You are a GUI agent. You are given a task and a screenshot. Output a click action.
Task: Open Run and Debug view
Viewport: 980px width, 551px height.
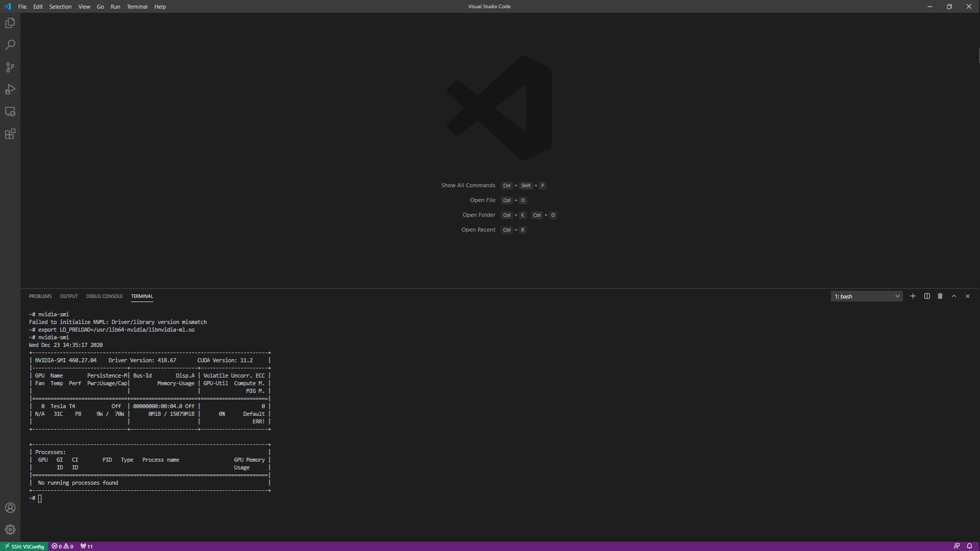pyautogui.click(x=10, y=89)
